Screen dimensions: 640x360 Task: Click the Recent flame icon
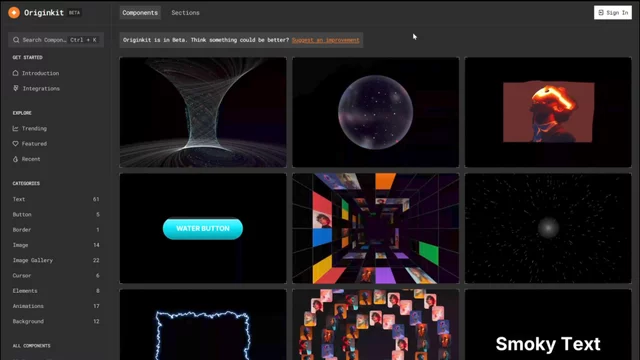pos(16,159)
